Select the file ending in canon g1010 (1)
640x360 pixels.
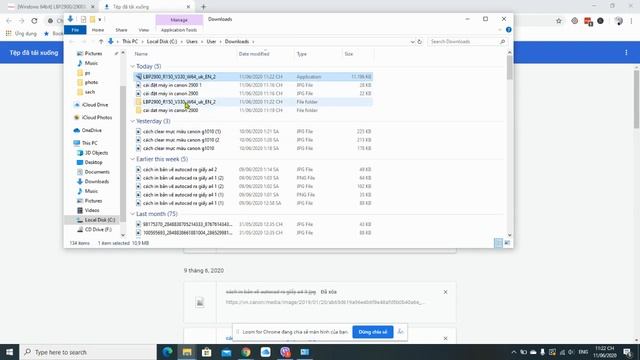click(253, 131)
